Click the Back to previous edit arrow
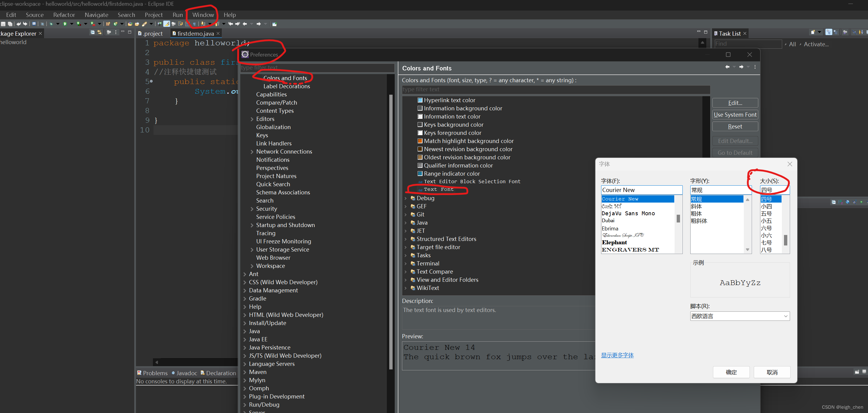 tap(231, 24)
